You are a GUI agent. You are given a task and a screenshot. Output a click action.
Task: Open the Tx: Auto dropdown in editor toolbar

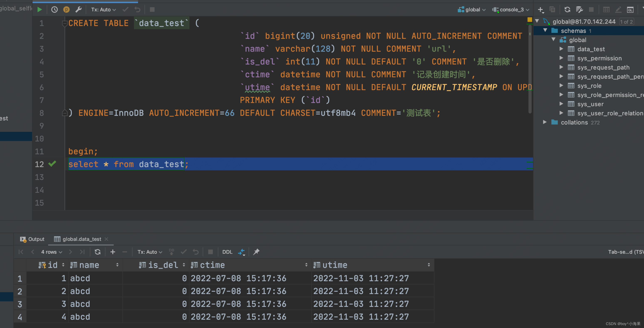pos(103,10)
